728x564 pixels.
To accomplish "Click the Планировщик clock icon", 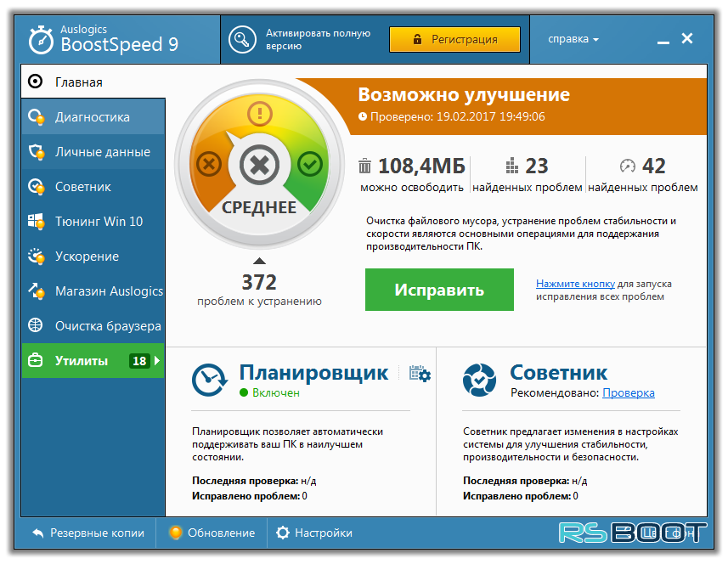I will [210, 380].
